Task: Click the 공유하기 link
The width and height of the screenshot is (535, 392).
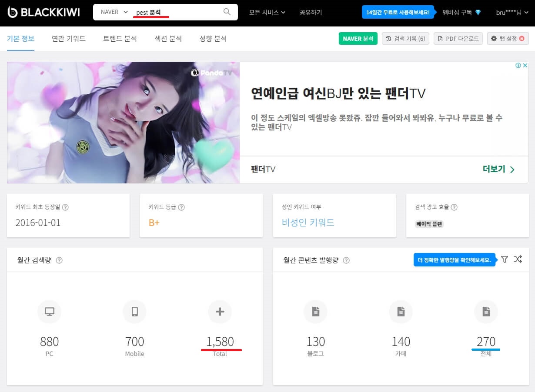Action: point(311,12)
